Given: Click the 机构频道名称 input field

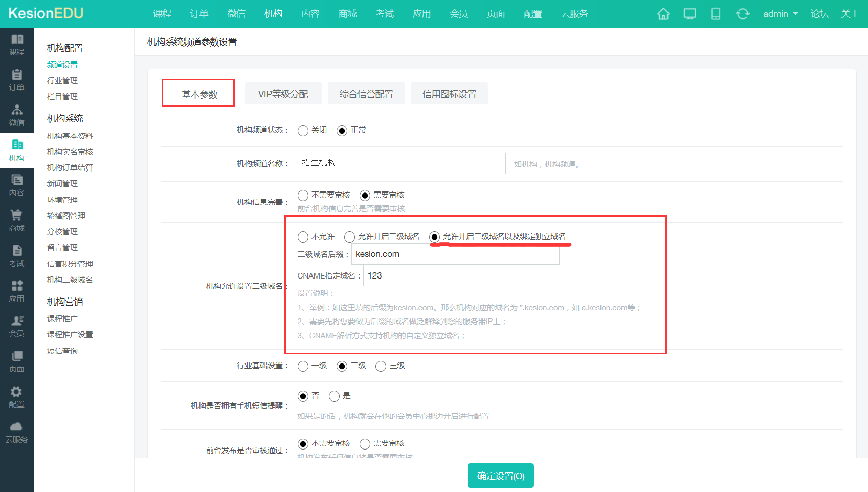Looking at the screenshot, I should coord(401,163).
